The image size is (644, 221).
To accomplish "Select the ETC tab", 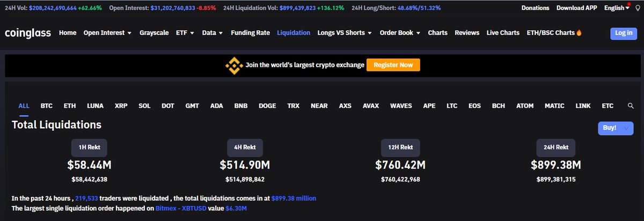I will [x=608, y=106].
